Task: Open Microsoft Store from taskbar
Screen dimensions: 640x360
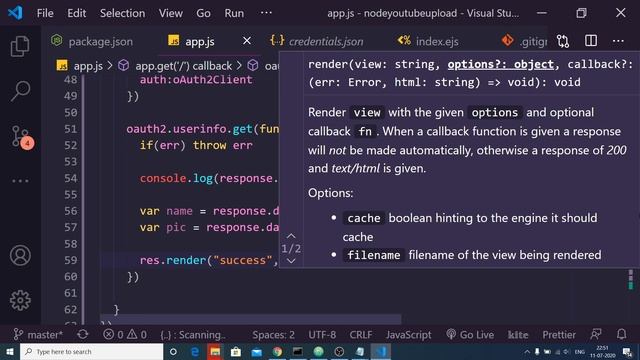Action: tap(236, 351)
